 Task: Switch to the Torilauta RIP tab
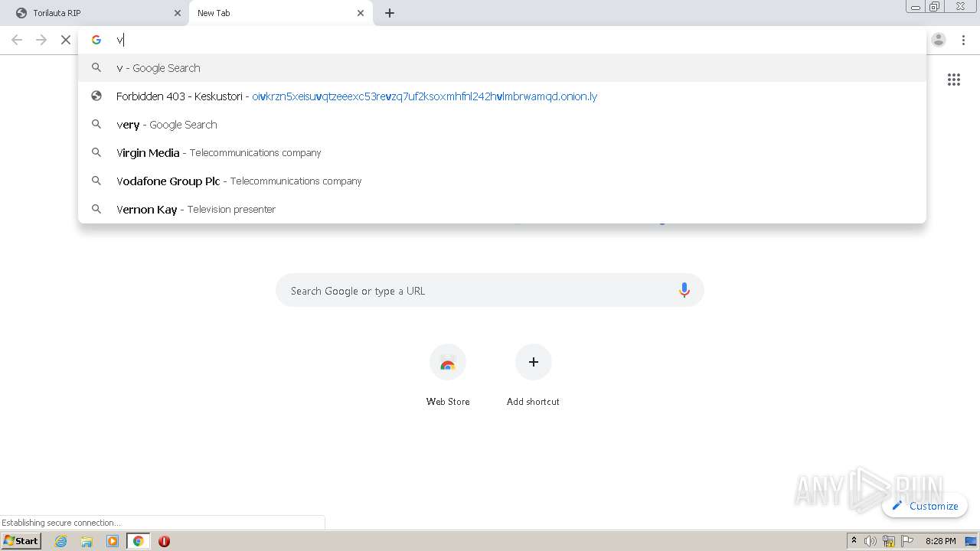point(95,13)
